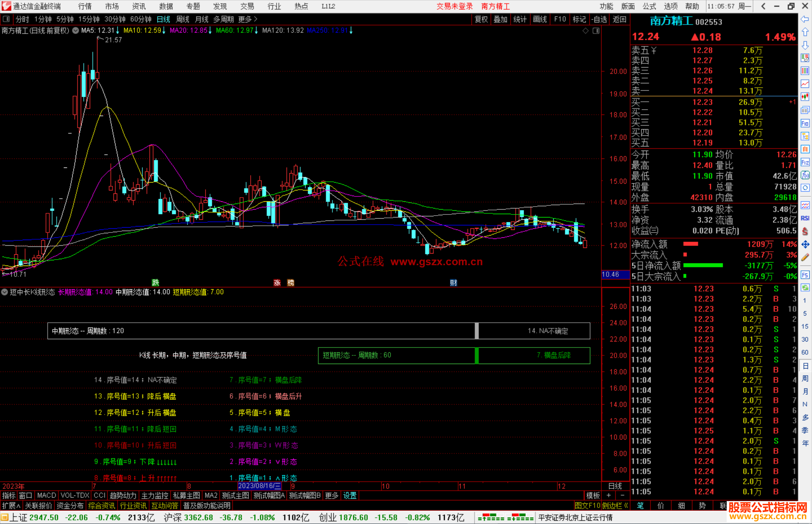Toggle the diamond marker at chart top-right
The image size is (812, 524).
click(585, 31)
